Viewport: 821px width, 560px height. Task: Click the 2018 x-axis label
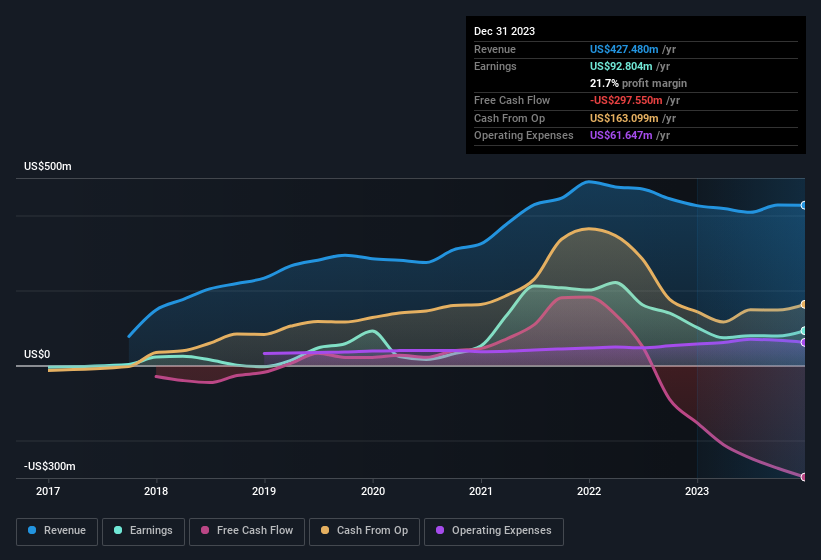[156, 491]
